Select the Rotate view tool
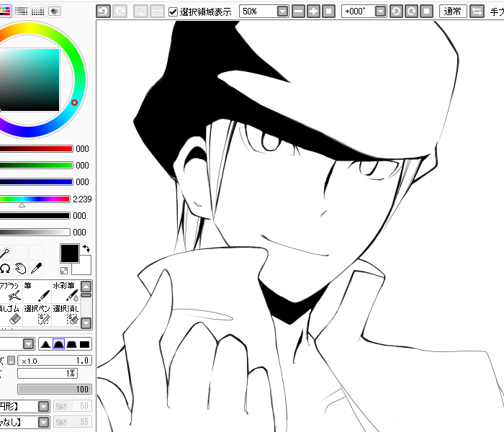504x432 pixels. (5, 269)
